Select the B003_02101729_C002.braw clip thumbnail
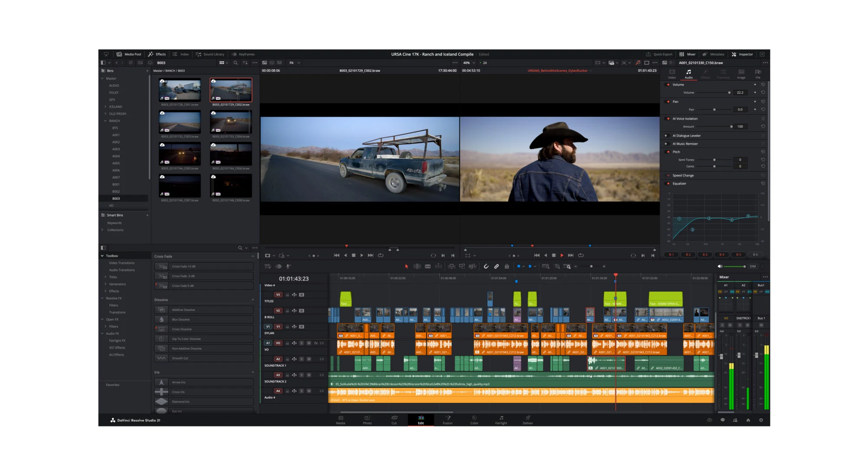Image resolution: width=868 pixels, height=475 pixels. [230, 89]
